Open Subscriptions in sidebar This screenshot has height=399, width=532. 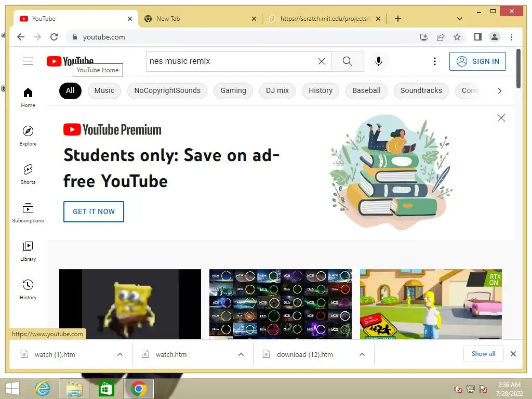click(x=28, y=212)
